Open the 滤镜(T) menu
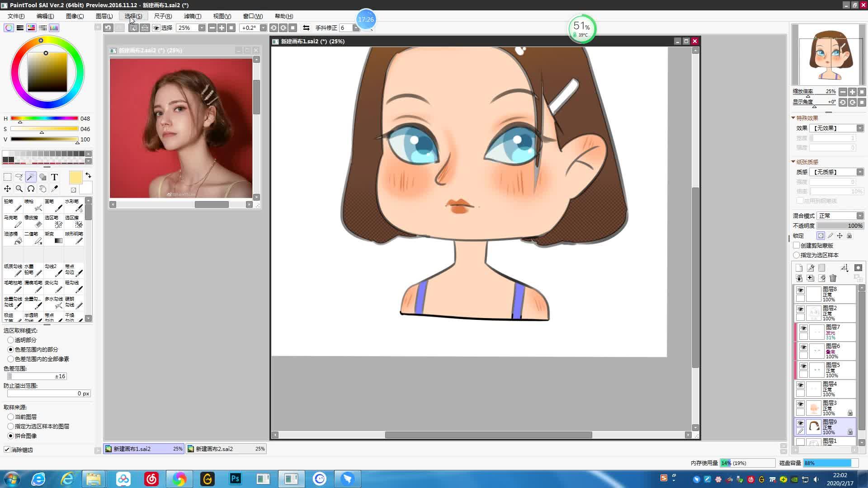868x488 pixels. (x=192, y=16)
